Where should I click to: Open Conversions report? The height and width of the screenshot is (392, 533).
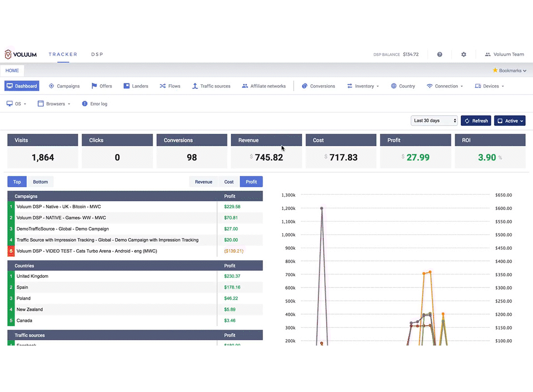(x=318, y=86)
